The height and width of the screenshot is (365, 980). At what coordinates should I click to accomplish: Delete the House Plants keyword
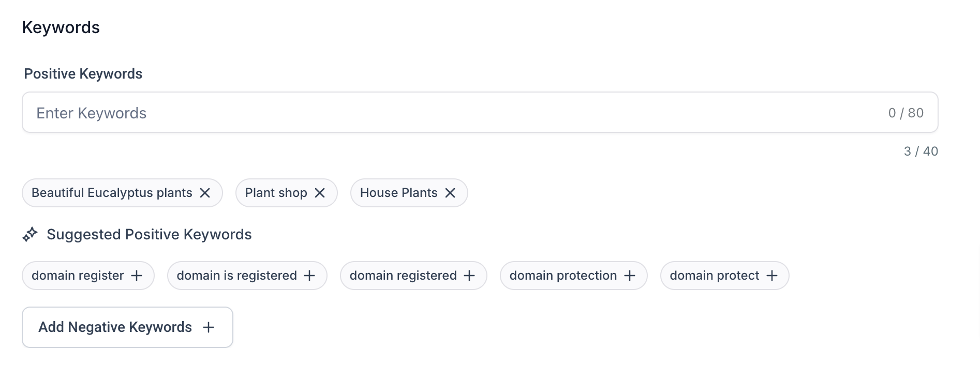450,193
